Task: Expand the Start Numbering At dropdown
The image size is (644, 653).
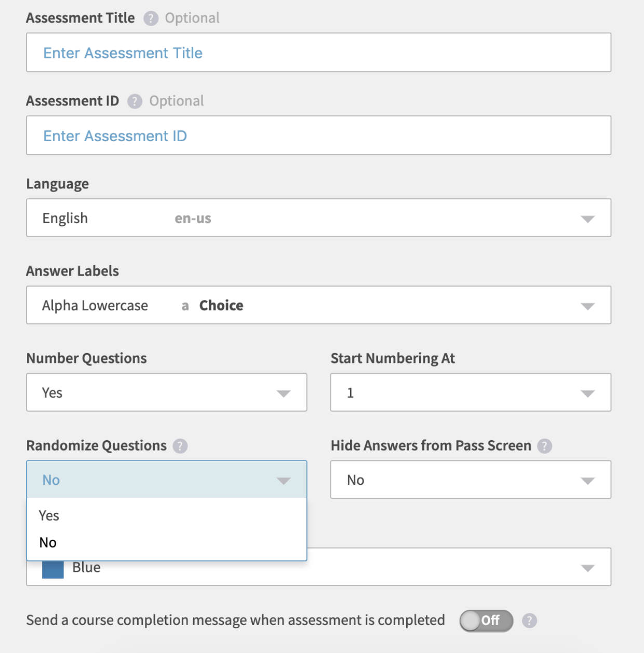Action: pos(471,392)
